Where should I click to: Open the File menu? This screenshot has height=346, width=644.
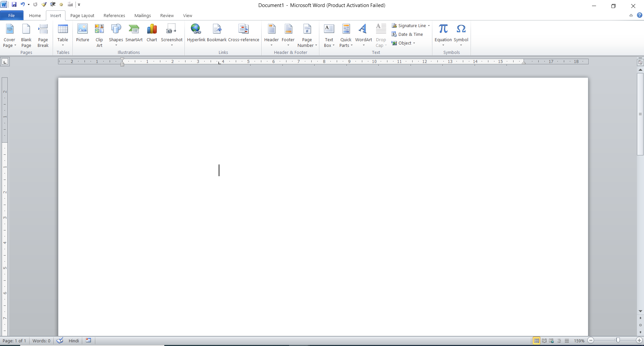(11, 15)
